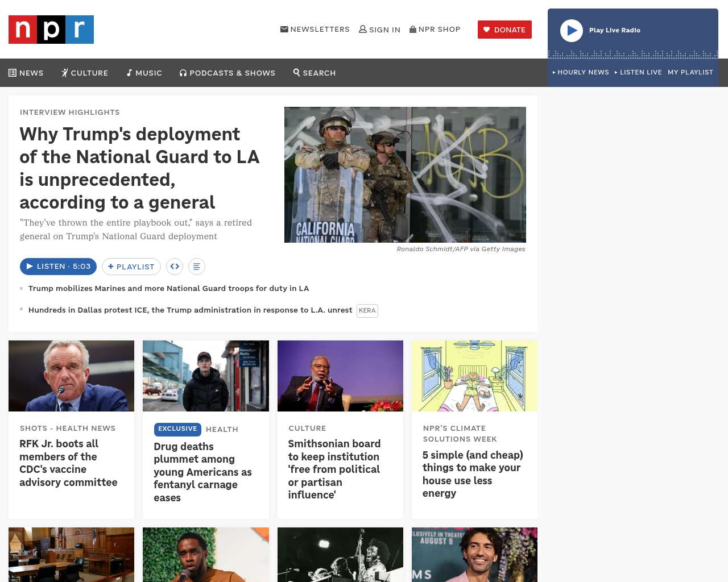Screen dimensions: 728x582
Task: Open the courtroom photo thumbnail
Action: point(71,555)
